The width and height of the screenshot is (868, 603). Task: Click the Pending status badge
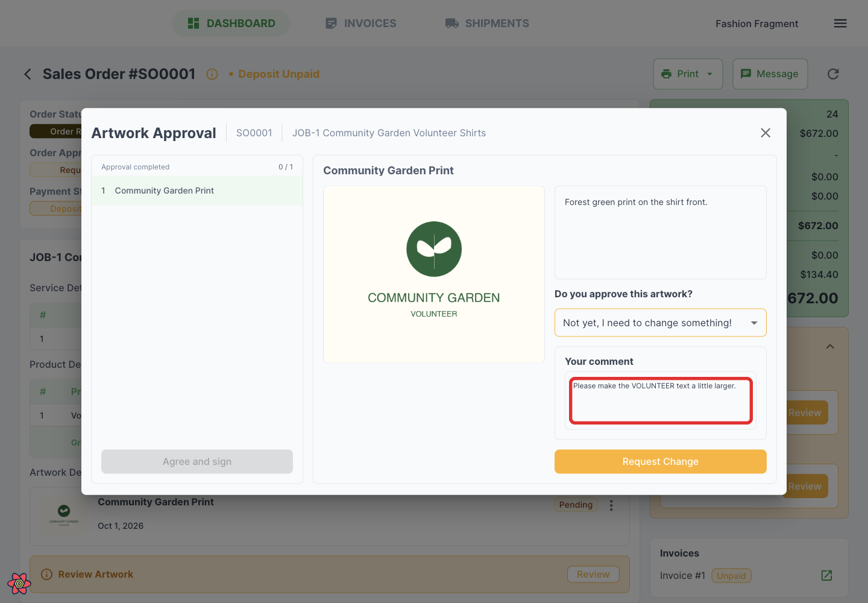point(576,505)
